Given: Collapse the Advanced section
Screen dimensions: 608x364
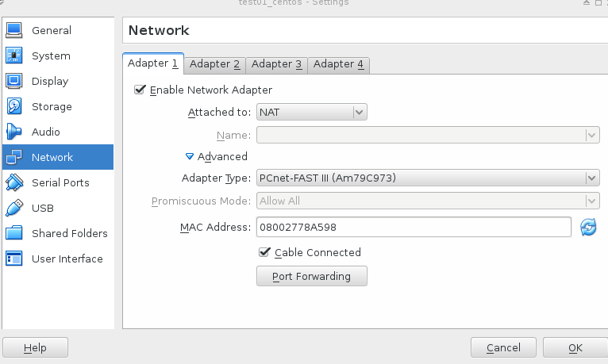Looking at the screenshot, I should [x=190, y=157].
